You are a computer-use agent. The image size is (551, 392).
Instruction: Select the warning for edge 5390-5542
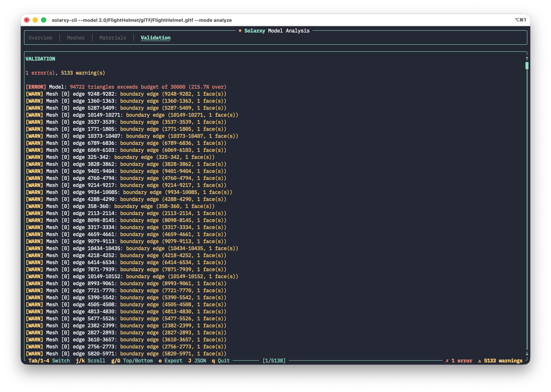126,297
